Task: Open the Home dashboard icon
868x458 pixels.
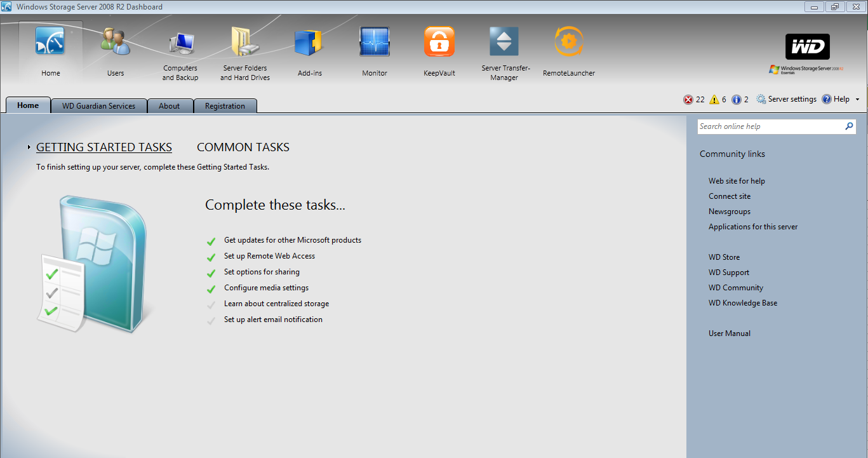Action: (x=50, y=42)
